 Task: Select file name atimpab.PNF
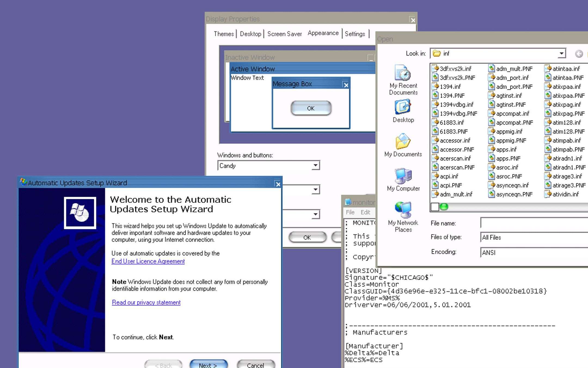[x=568, y=149]
